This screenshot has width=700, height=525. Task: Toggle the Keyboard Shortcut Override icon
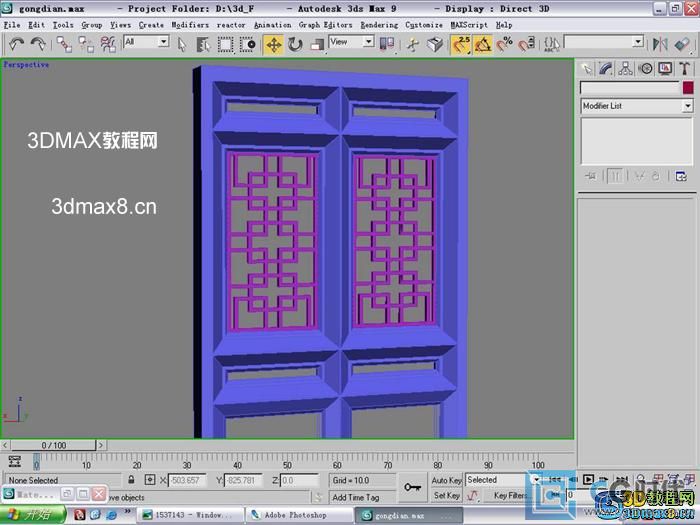(435, 44)
